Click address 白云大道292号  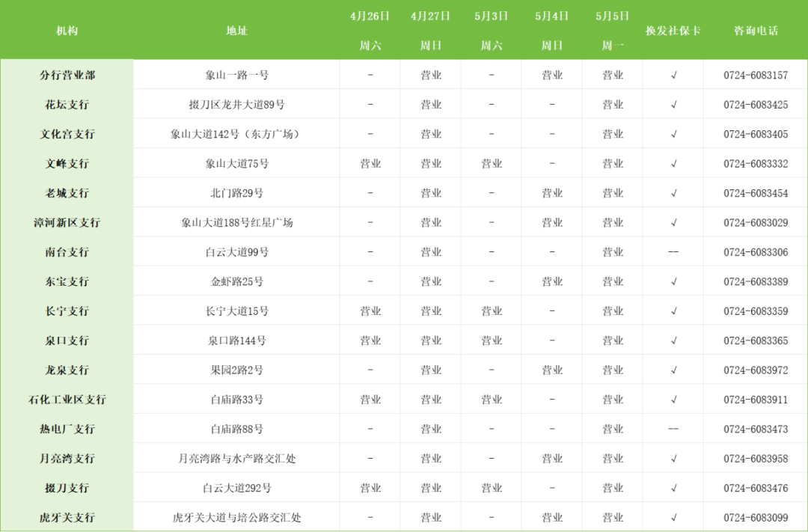point(236,488)
